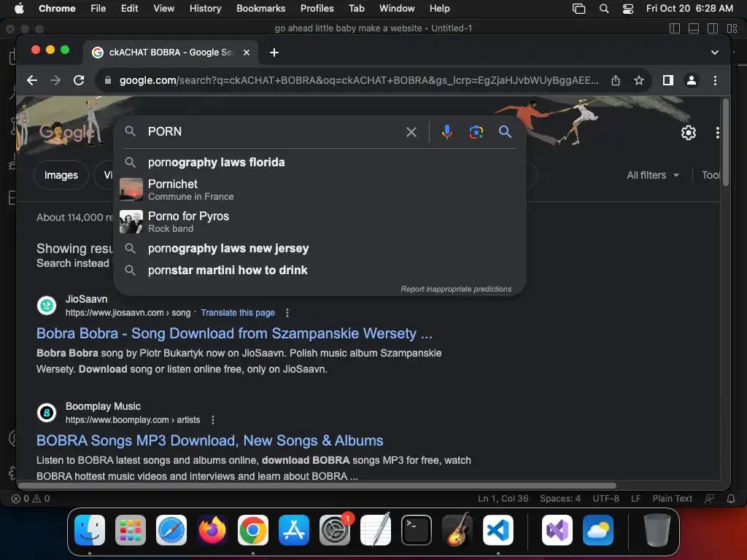The image size is (747, 560).
Task: Open options dots beside JioSaavn result
Action: pos(287,313)
